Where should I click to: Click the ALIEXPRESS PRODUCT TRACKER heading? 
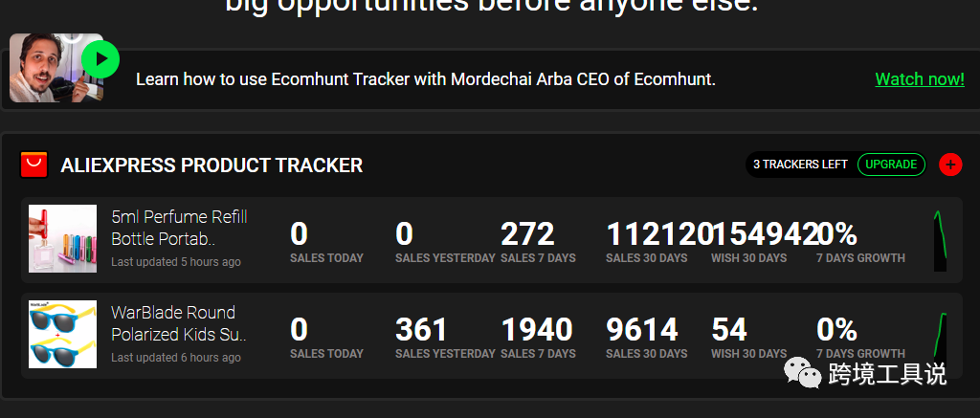(212, 165)
